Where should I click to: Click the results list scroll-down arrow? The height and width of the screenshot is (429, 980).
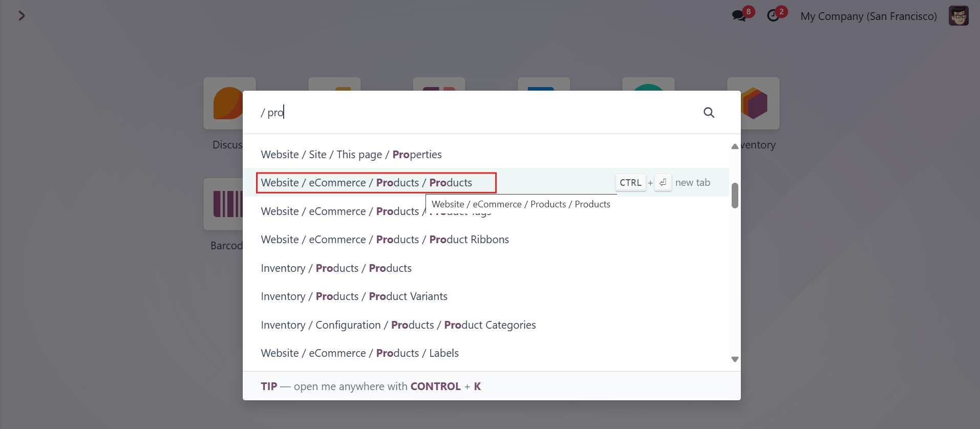point(735,359)
